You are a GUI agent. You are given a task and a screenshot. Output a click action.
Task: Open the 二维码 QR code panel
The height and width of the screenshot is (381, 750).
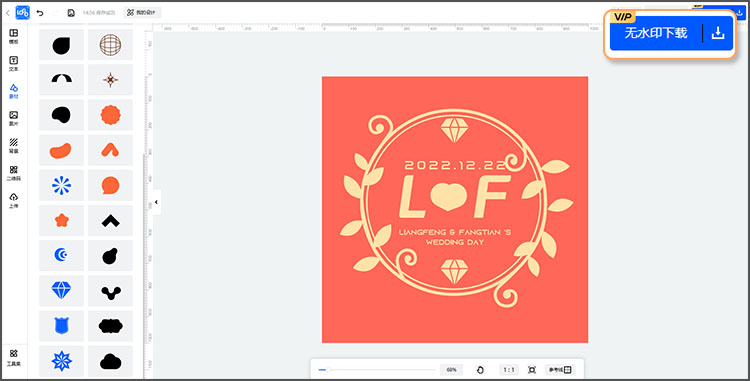tap(14, 173)
